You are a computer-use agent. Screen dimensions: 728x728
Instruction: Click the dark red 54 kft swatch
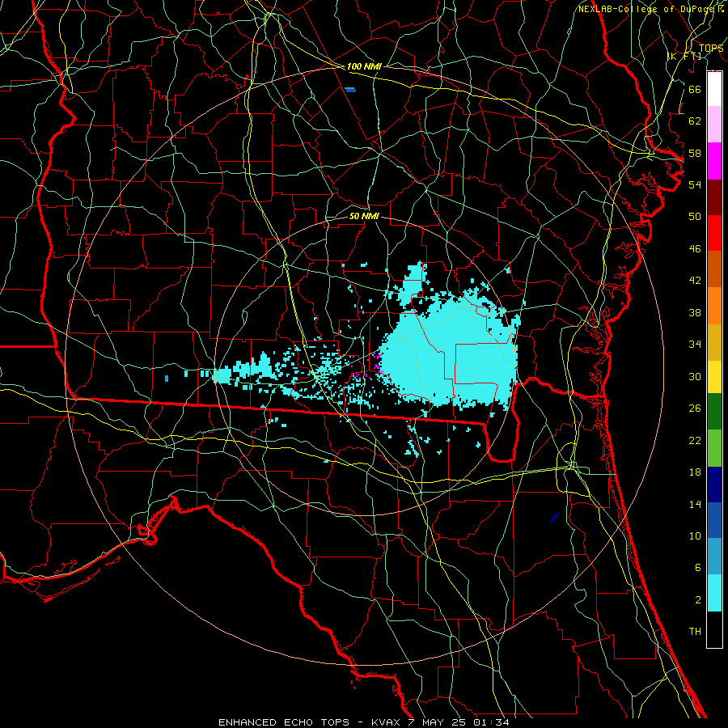pyautogui.click(x=714, y=197)
